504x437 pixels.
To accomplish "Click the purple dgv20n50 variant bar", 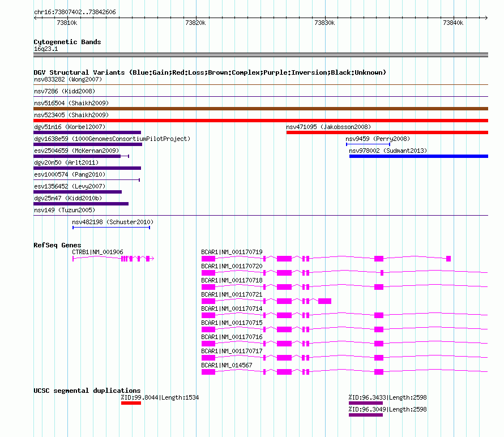I will (87, 168).
